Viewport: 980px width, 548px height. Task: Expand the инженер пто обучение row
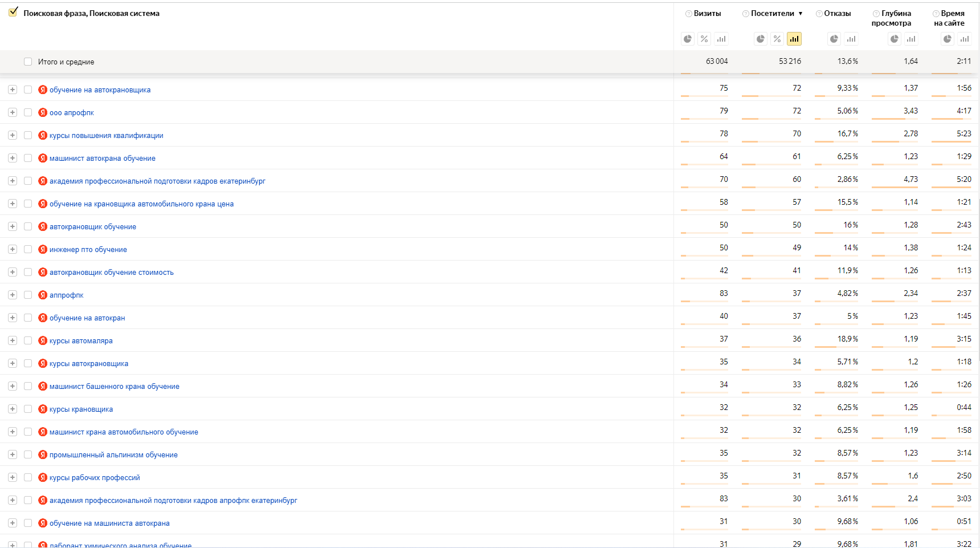(13, 249)
